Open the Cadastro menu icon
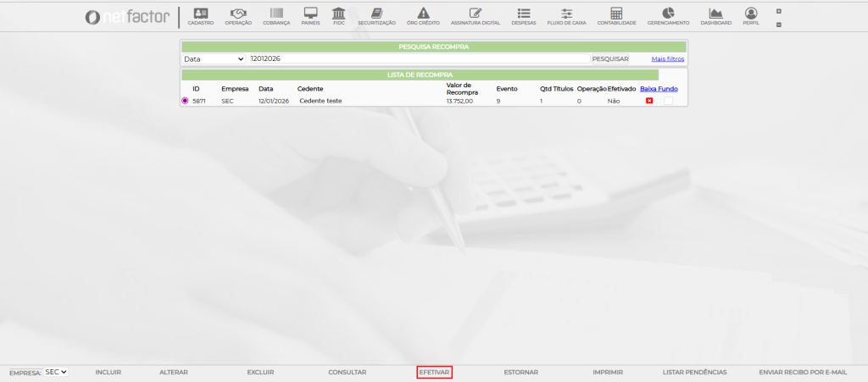The image size is (868, 382). (200, 14)
